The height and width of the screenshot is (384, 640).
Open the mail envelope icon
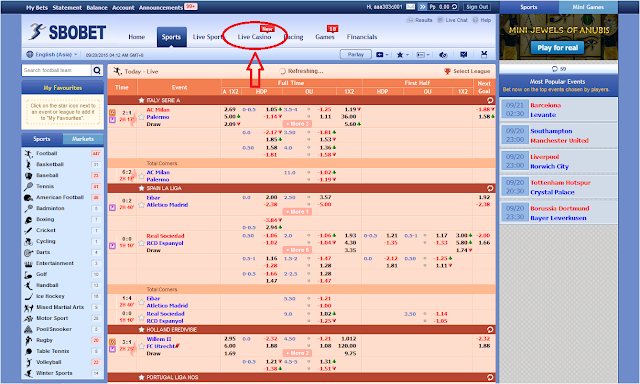coord(411,7)
